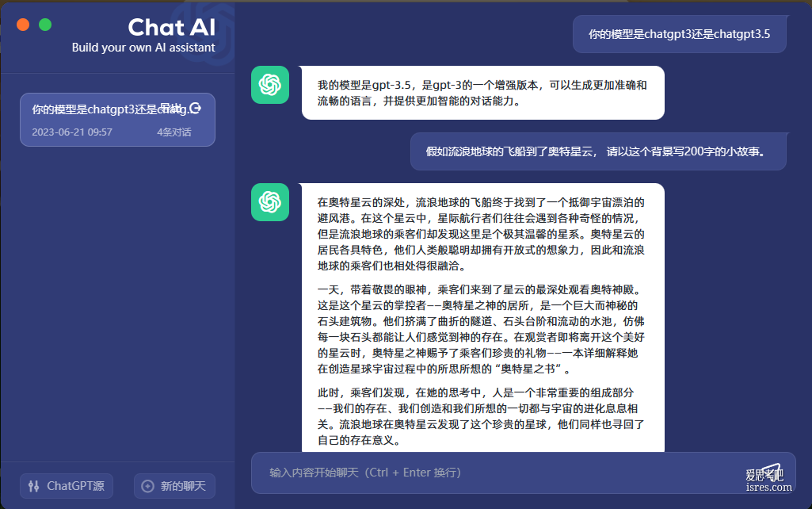Viewport: 812px width, 509px height.
Task: Click the Chat AI title
Action: (x=171, y=27)
